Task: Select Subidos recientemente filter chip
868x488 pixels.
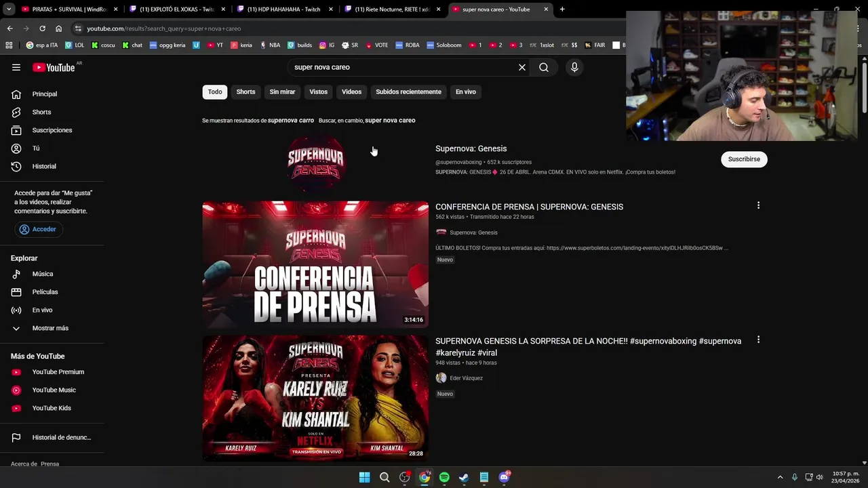Action: [408, 91]
